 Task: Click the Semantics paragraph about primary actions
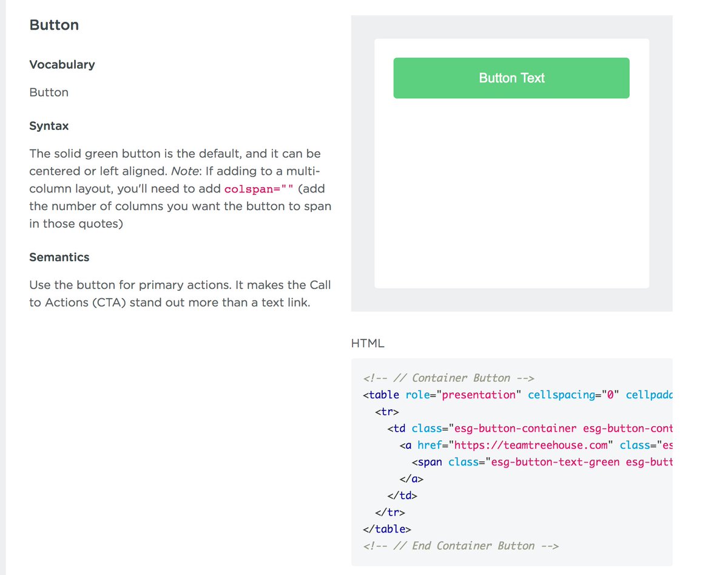pyautogui.click(x=180, y=293)
